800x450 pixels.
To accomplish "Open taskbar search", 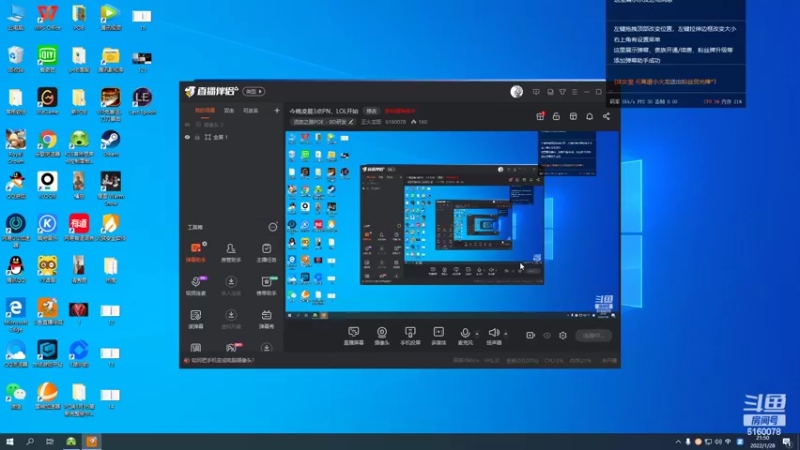I will click(30, 442).
